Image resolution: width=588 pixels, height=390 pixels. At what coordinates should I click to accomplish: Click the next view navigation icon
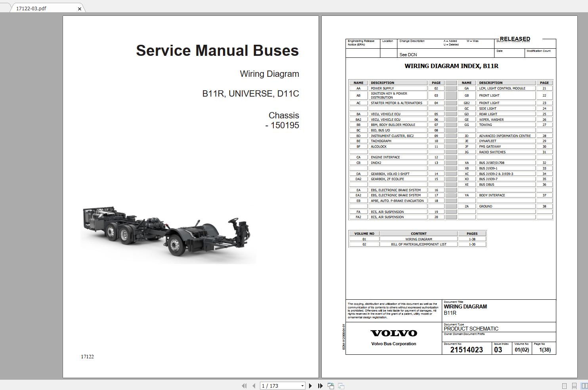(x=341, y=386)
